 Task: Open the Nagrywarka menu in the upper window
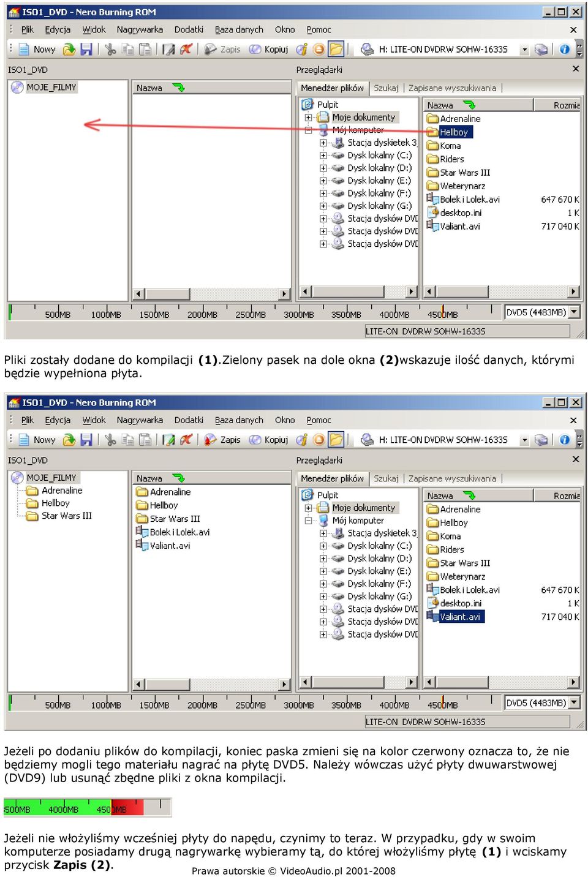coord(140,29)
